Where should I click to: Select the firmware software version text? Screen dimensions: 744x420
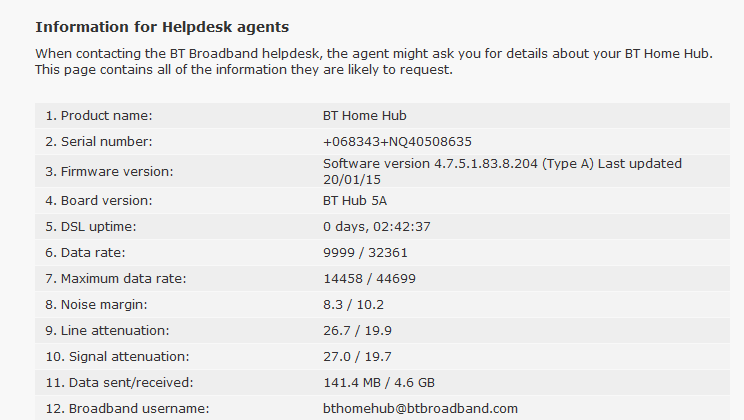click(502, 171)
